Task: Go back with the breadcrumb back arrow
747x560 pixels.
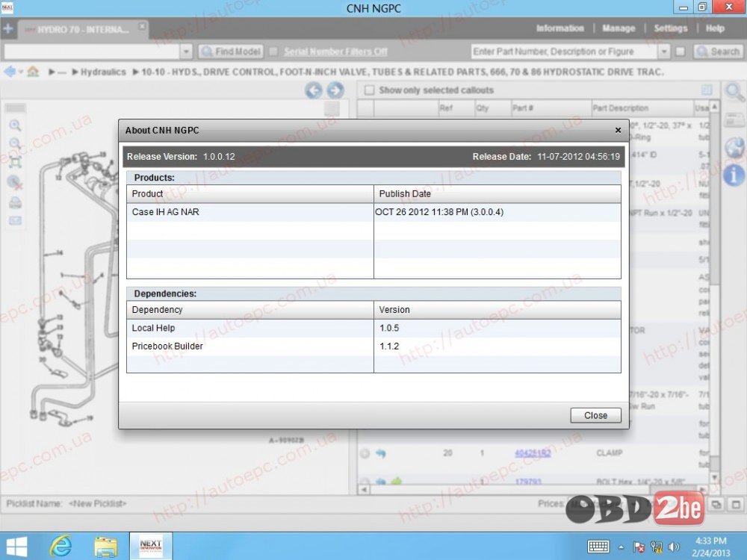Action: point(10,72)
